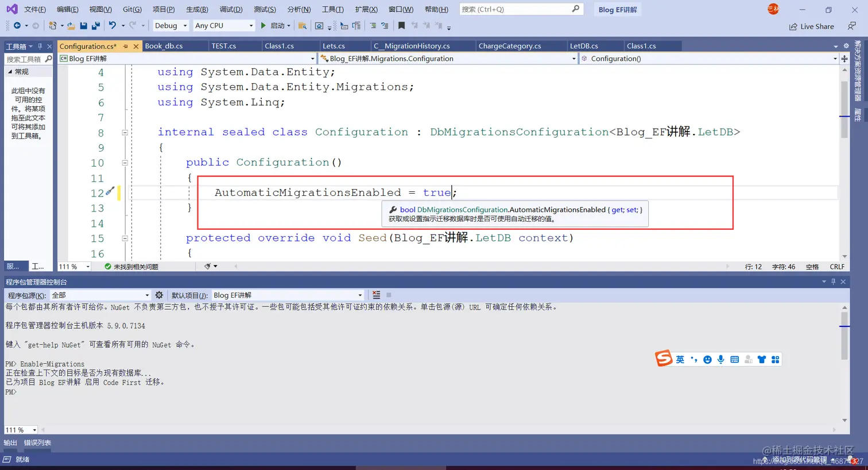Image resolution: width=868 pixels, height=470 pixels.
Task: Collapse the 常规 group in toolbox
Action: point(10,72)
